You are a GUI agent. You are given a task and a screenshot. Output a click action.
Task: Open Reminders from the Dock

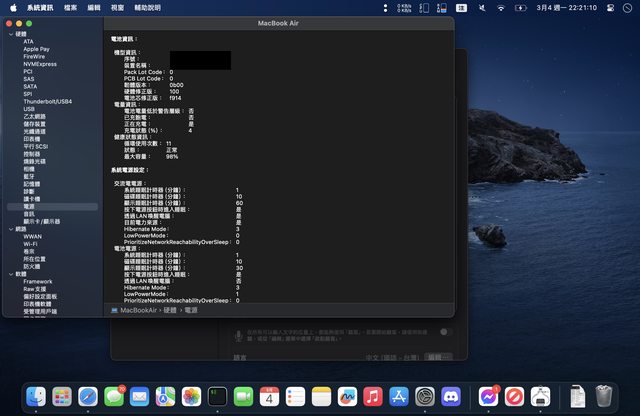tap(295, 396)
